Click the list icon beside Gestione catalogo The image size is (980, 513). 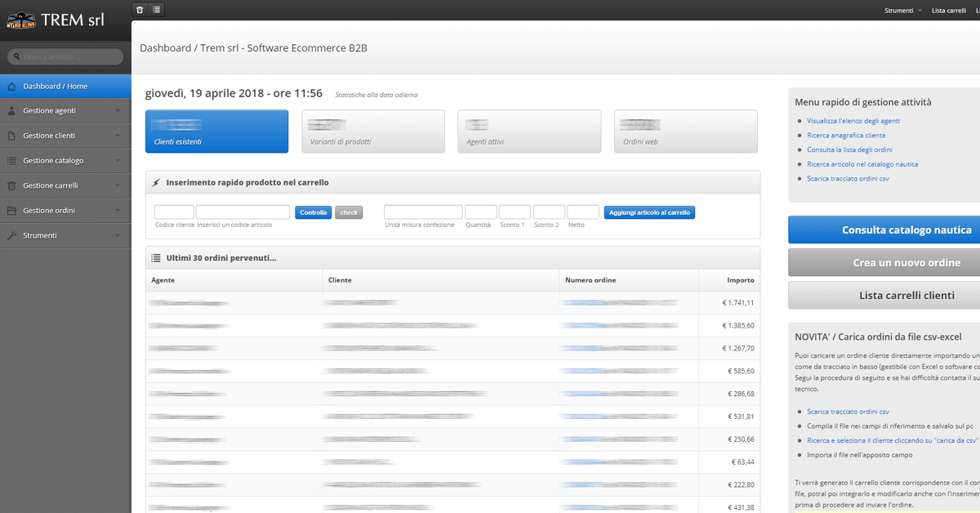coord(11,161)
